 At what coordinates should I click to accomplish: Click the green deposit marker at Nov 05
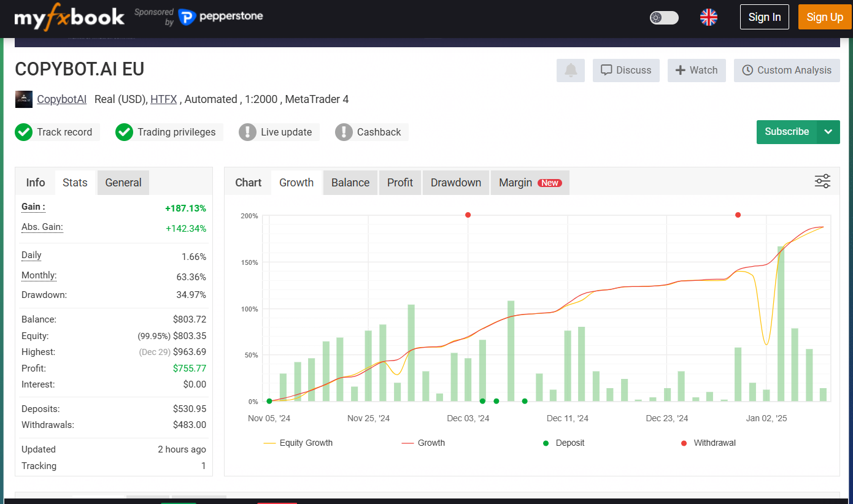pyautogui.click(x=269, y=401)
